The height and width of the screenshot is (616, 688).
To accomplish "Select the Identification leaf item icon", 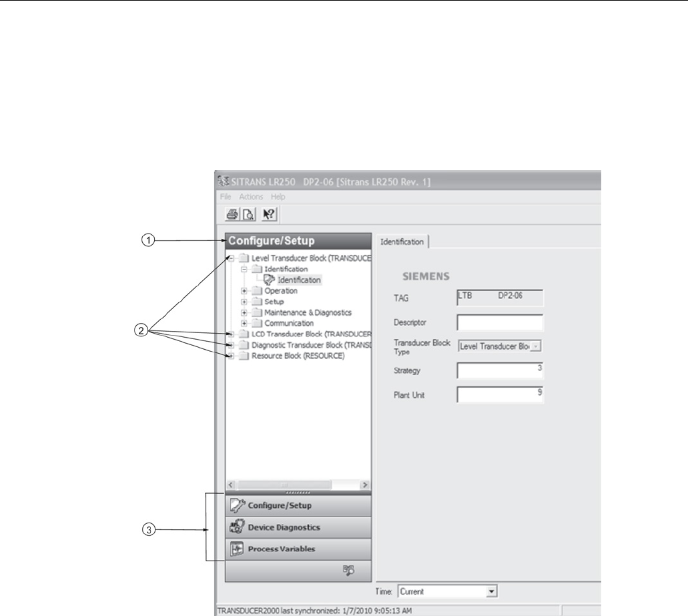I will [269, 280].
